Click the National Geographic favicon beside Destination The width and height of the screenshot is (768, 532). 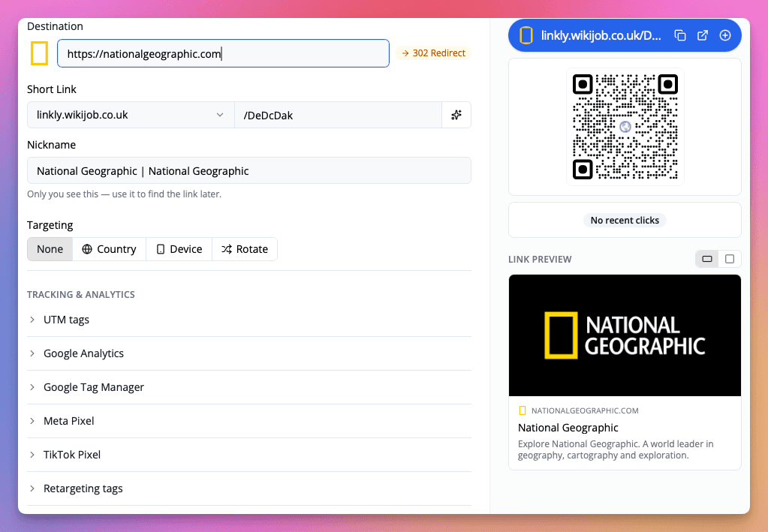(39, 53)
